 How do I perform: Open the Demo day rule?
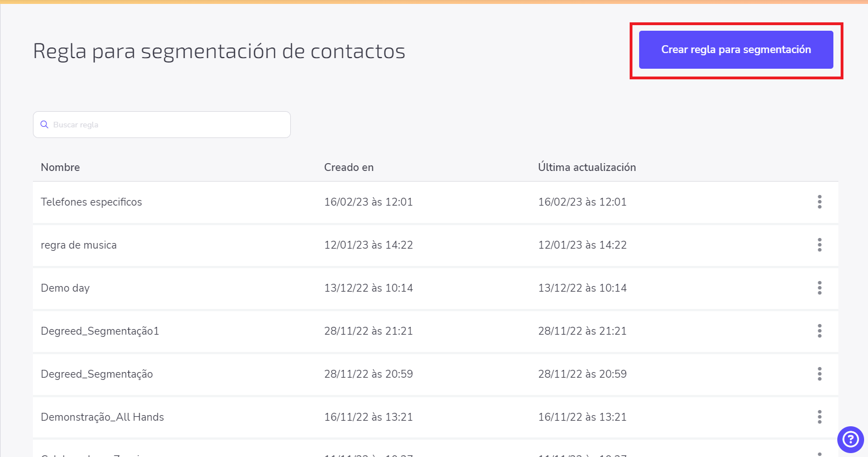point(65,288)
